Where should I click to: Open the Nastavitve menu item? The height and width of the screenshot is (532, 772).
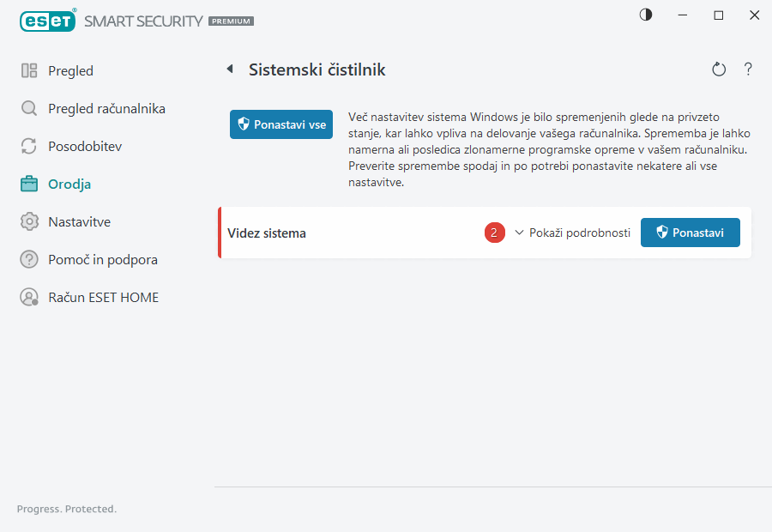coord(80,222)
